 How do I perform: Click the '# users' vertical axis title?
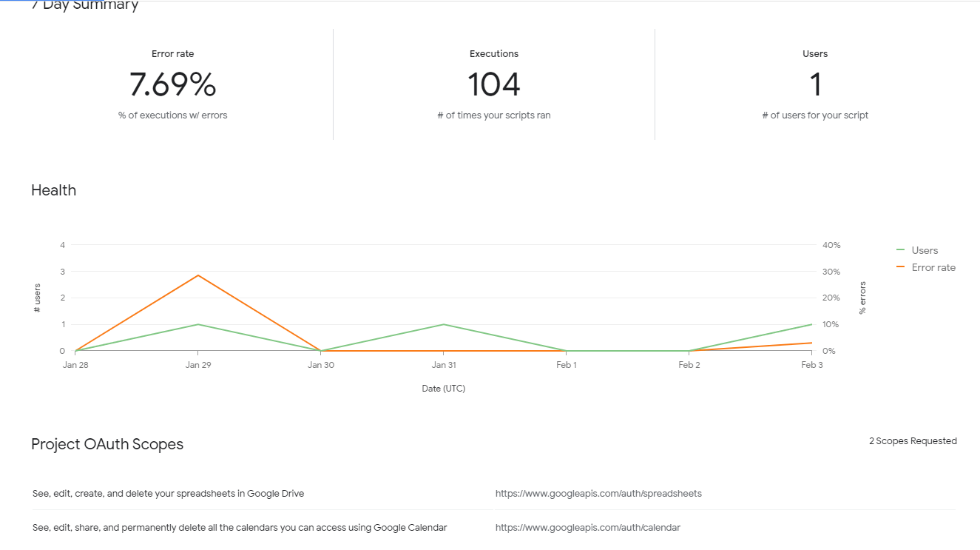[x=38, y=298]
